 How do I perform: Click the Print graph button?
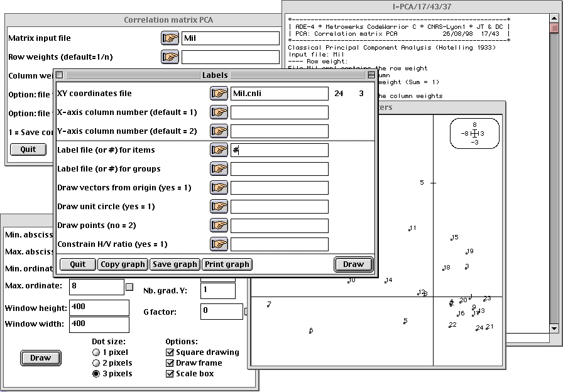tap(227, 264)
